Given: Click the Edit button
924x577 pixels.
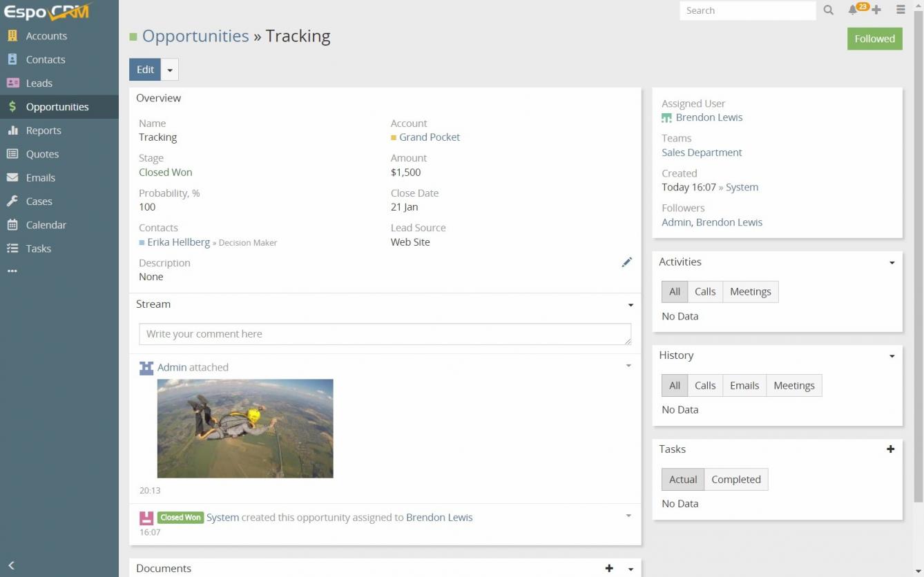Looking at the screenshot, I should [145, 70].
